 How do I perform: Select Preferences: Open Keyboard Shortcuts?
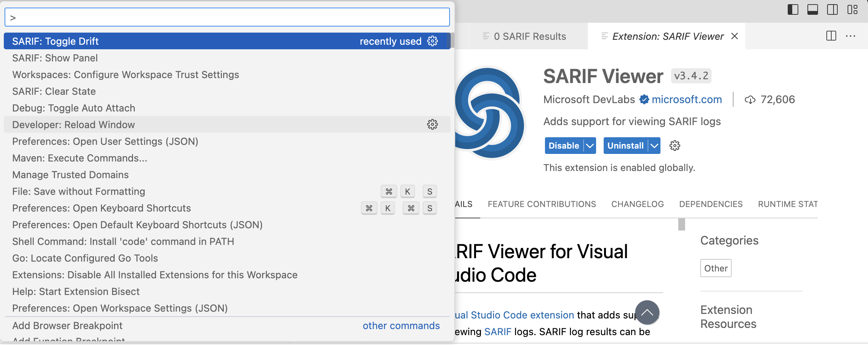(x=227, y=208)
